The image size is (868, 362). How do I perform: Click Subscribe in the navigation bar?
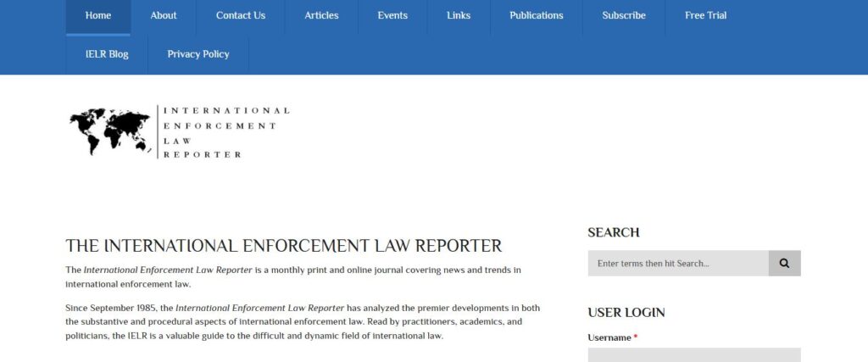624,15
